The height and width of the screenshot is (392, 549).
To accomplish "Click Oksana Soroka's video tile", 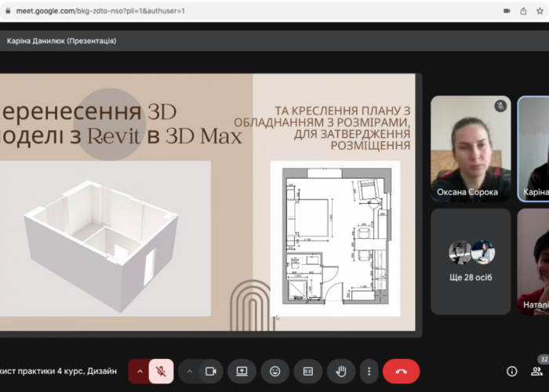I will (471, 148).
